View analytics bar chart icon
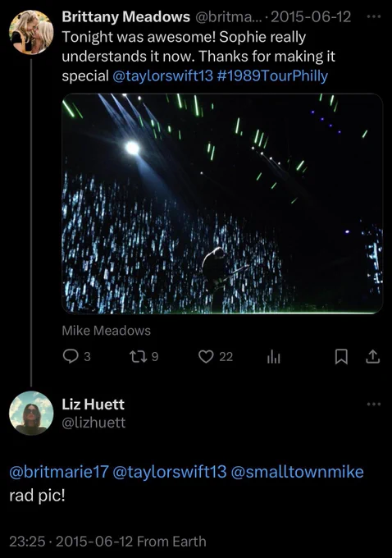The width and height of the screenshot is (392, 558). [274, 357]
